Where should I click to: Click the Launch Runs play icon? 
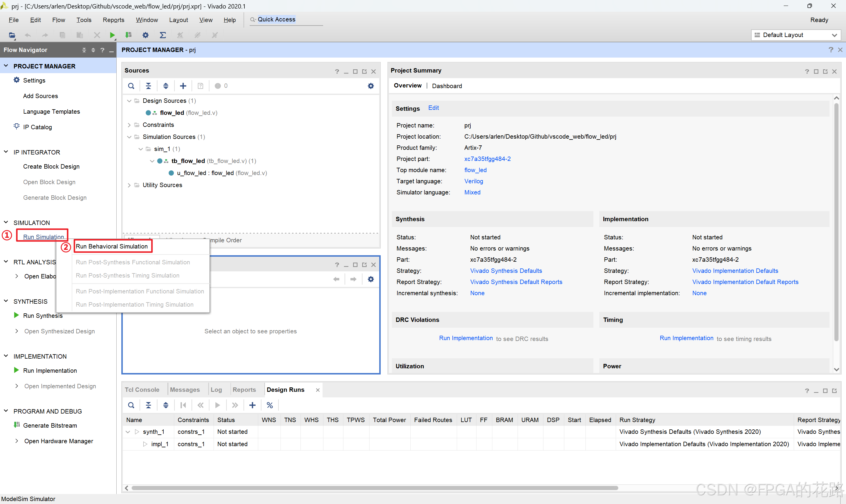coord(218,405)
